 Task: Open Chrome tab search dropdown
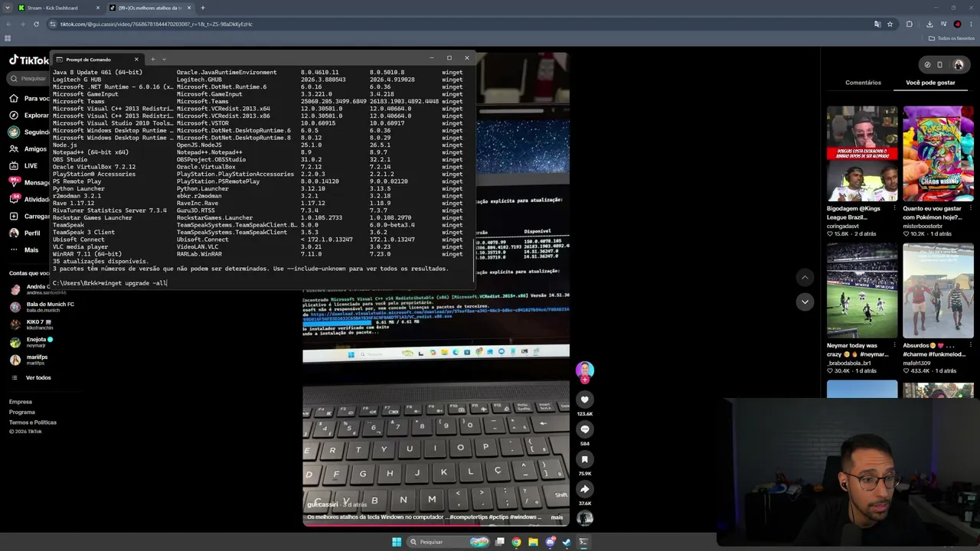click(8, 8)
